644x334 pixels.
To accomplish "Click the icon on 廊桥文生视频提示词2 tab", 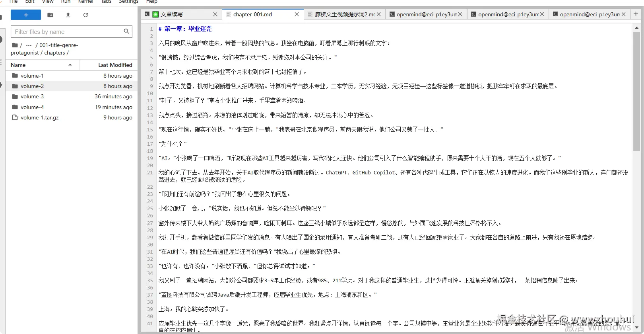I will 310,14.
